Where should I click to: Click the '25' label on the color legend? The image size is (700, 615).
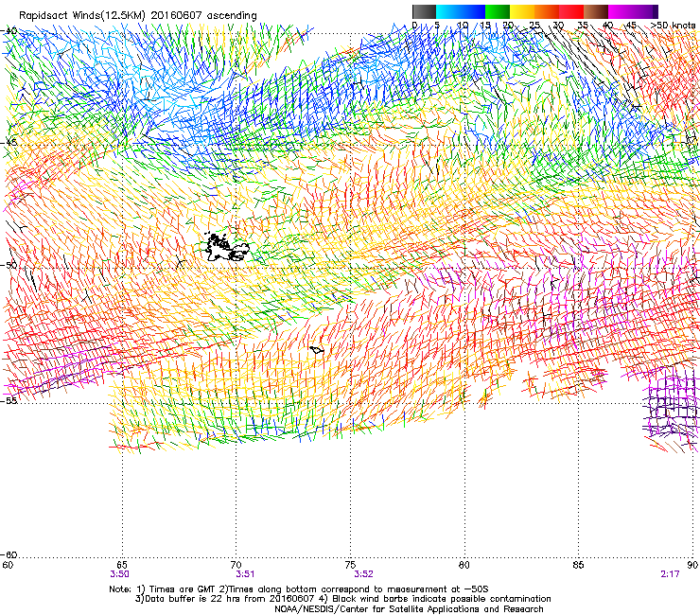[534, 26]
